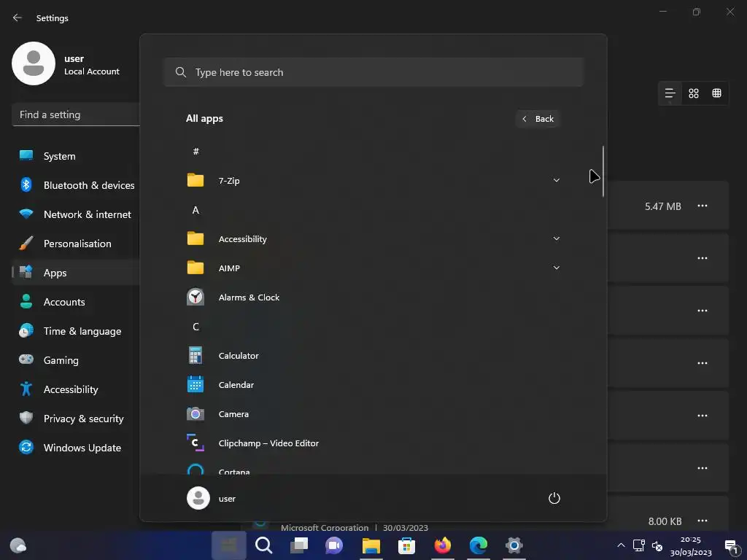Switch Settings app list to table view
The width and height of the screenshot is (747, 560).
tap(716, 93)
